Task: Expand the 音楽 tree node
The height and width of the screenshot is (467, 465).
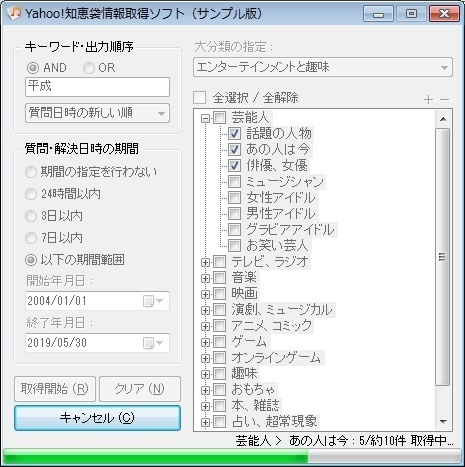Action: coord(205,278)
